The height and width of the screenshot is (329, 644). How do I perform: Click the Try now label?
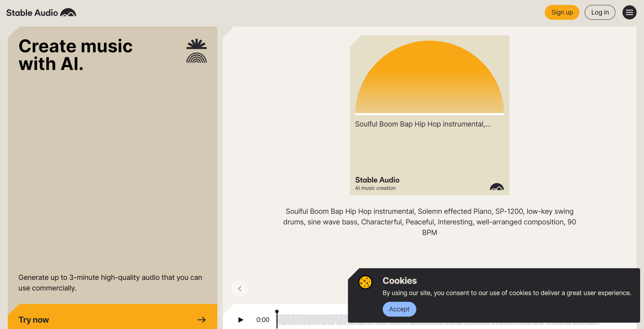coord(34,320)
